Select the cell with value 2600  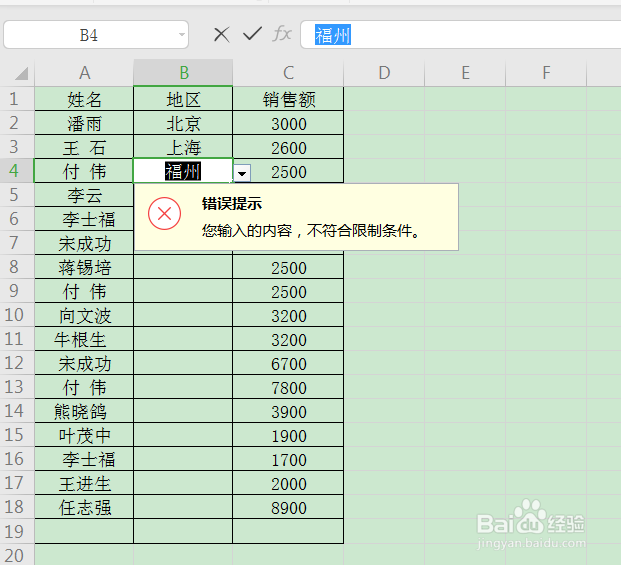tap(288, 147)
